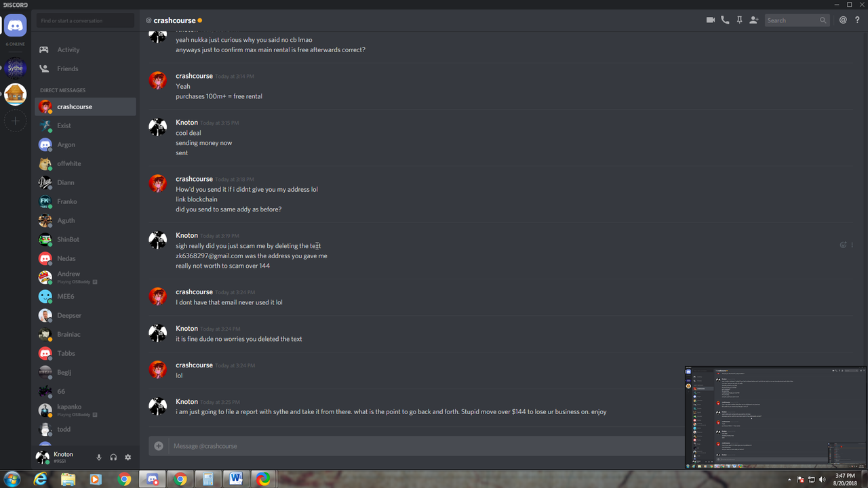Open more options on Knoton's 3:19 message

[852, 245]
